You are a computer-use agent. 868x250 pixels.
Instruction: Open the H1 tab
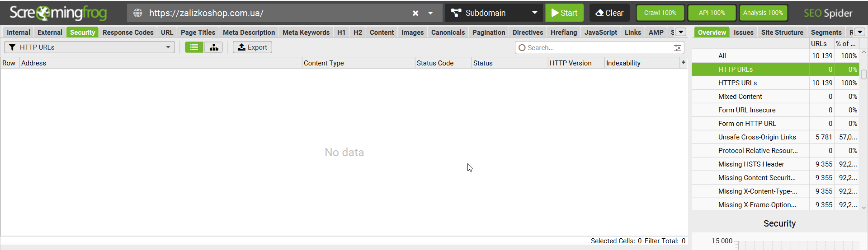[x=341, y=32]
